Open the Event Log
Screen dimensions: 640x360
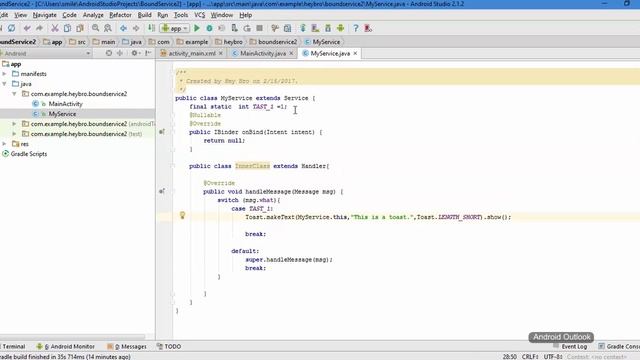click(570, 347)
